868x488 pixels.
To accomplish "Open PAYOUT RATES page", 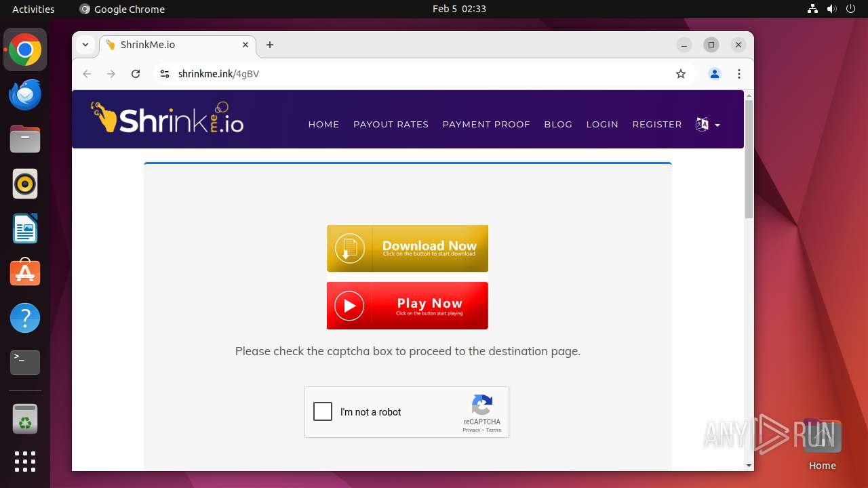I will point(391,125).
